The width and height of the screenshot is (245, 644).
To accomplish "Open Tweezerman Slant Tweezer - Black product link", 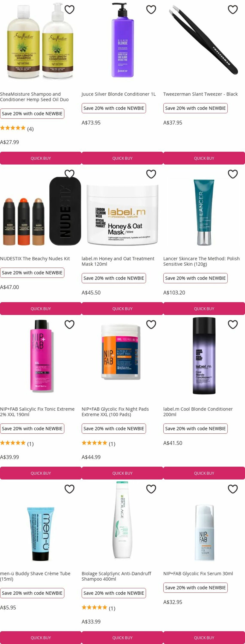I will click(201, 94).
